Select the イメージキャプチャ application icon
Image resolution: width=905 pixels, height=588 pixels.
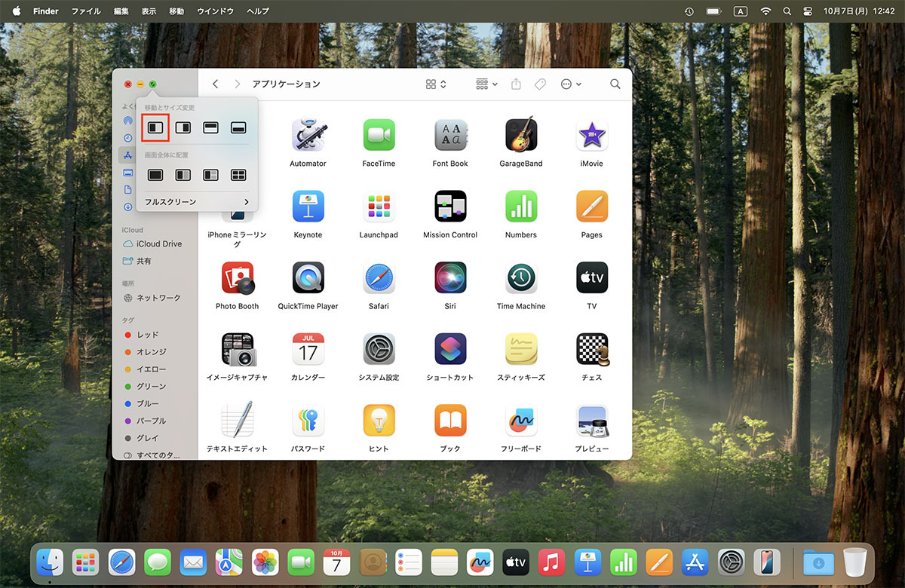point(237,349)
